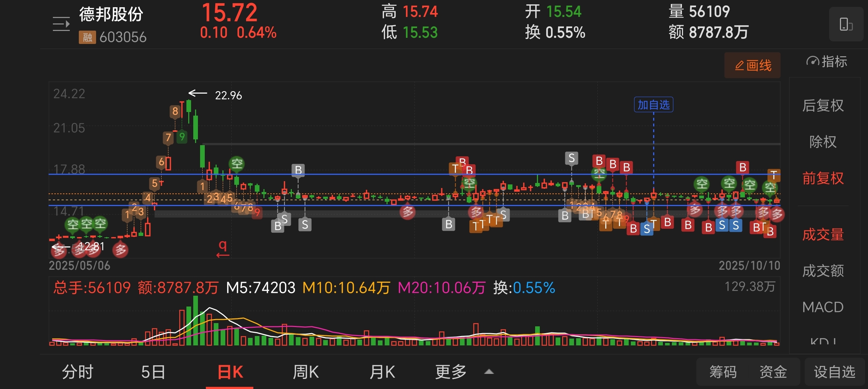
Task: Select 成交额 turnover indicator
Action: click(x=823, y=271)
